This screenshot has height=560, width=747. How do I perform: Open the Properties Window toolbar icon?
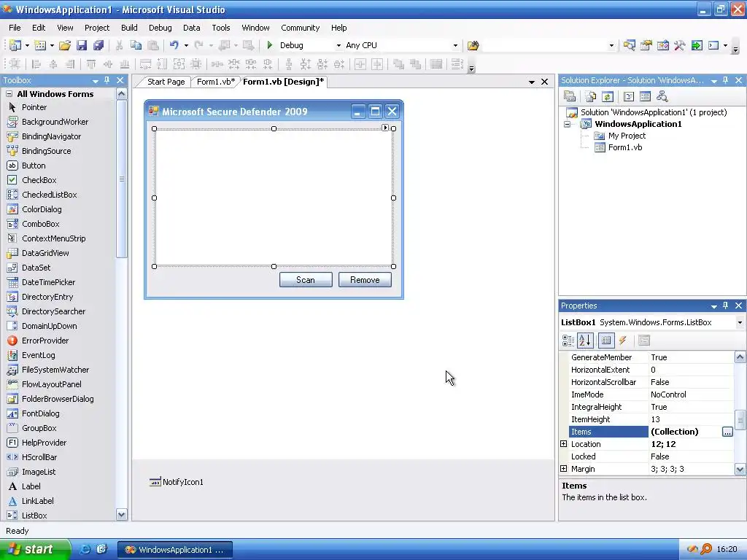pyautogui.click(x=646, y=45)
